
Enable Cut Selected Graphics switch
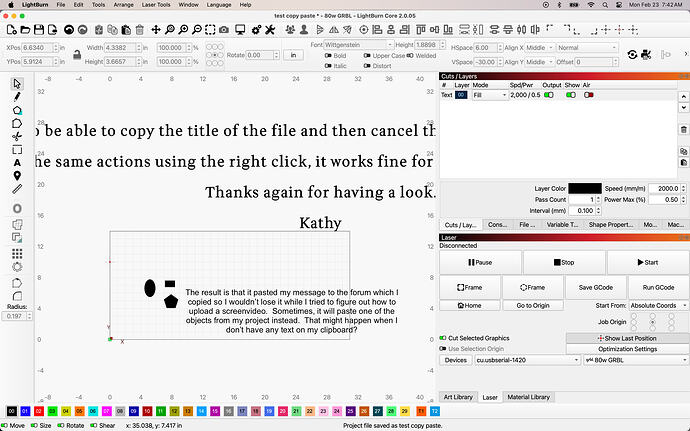click(x=444, y=338)
